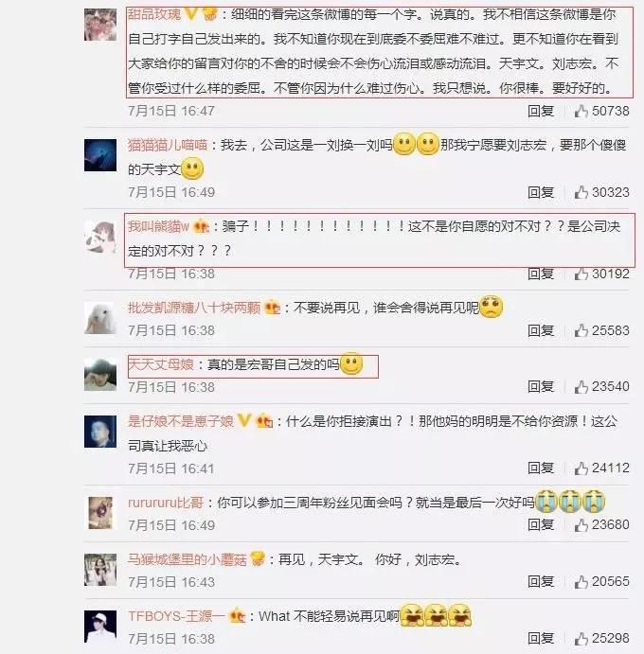Reply to 马猴城堡里的小蘑菇's comment
Screen dimensions: 644x654
tap(541, 581)
